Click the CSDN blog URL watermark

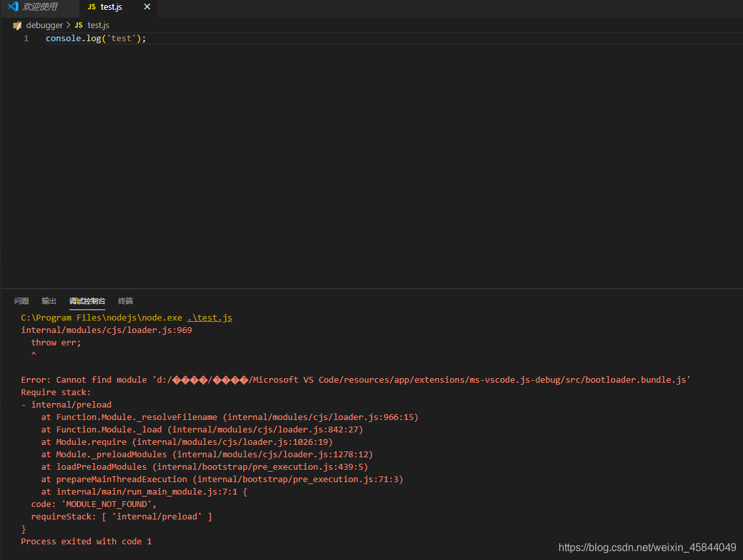tap(646, 547)
